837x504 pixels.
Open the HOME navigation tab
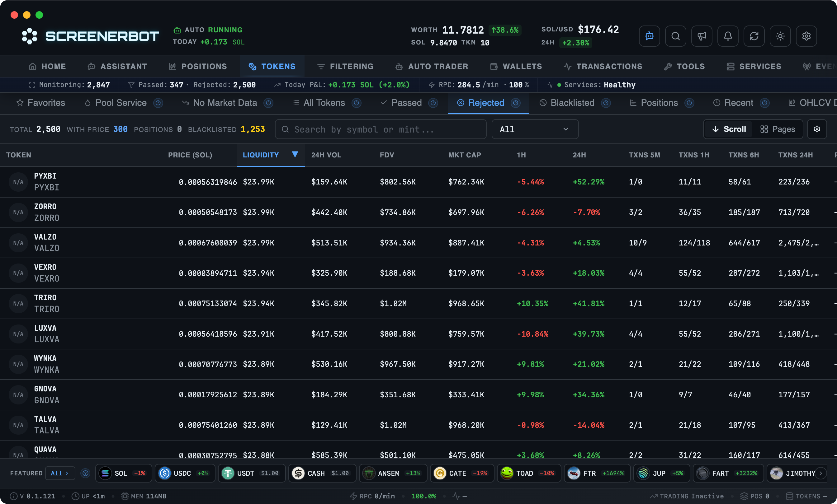(47, 67)
